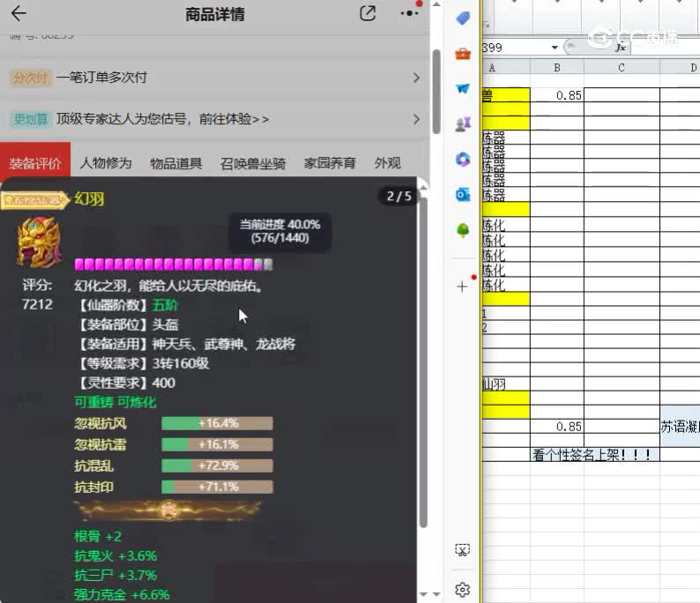Open the three-dot more options menu
The height and width of the screenshot is (603, 700).
[409, 13]
